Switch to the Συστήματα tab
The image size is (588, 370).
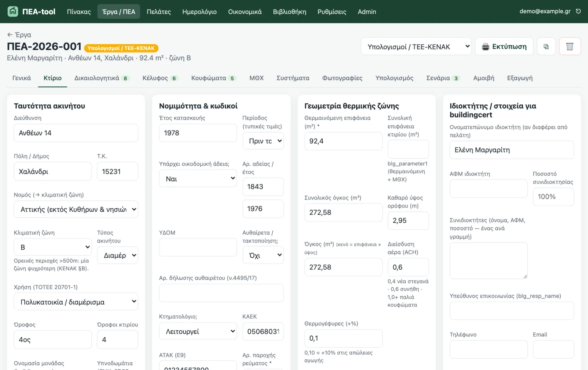293,78
